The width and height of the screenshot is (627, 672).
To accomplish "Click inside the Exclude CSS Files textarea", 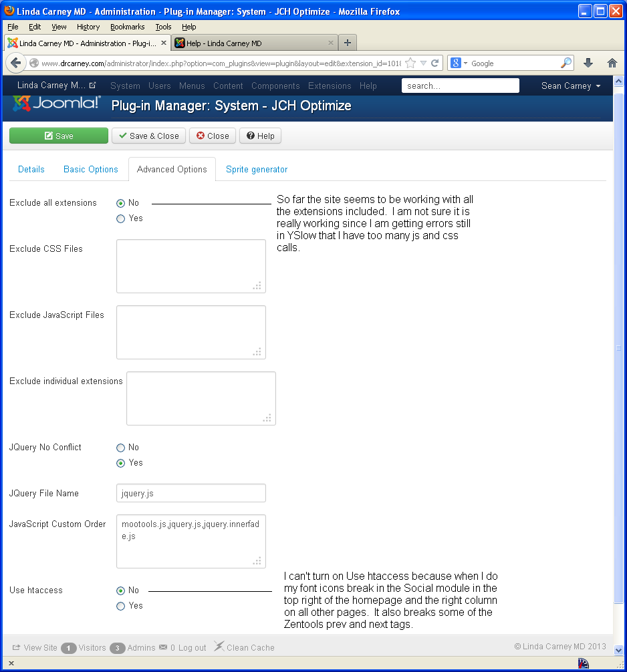I will pos(191,266).
